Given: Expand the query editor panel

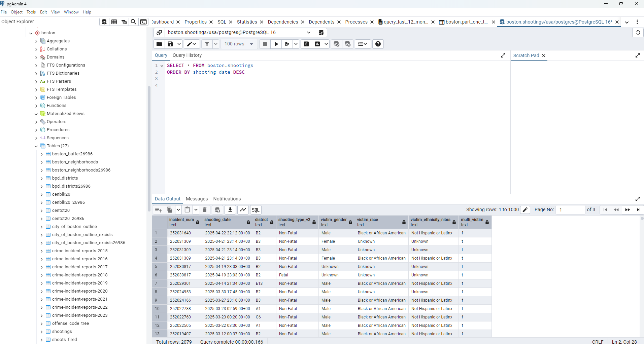Looking at the screenshot, I should pos(503,55).
